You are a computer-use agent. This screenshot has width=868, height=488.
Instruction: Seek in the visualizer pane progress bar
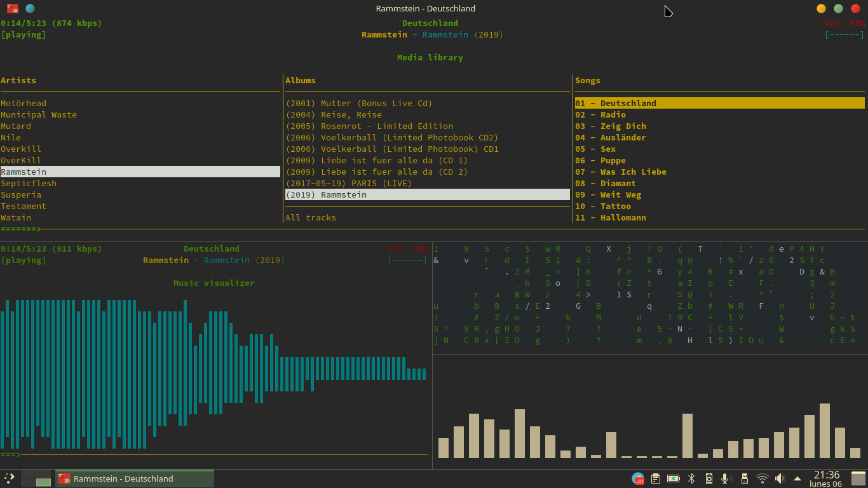[x=214, y=454]
